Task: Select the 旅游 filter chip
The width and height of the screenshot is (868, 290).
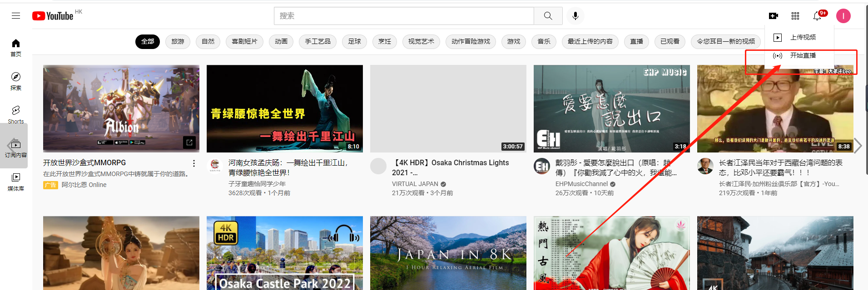Action: (178, 41)
